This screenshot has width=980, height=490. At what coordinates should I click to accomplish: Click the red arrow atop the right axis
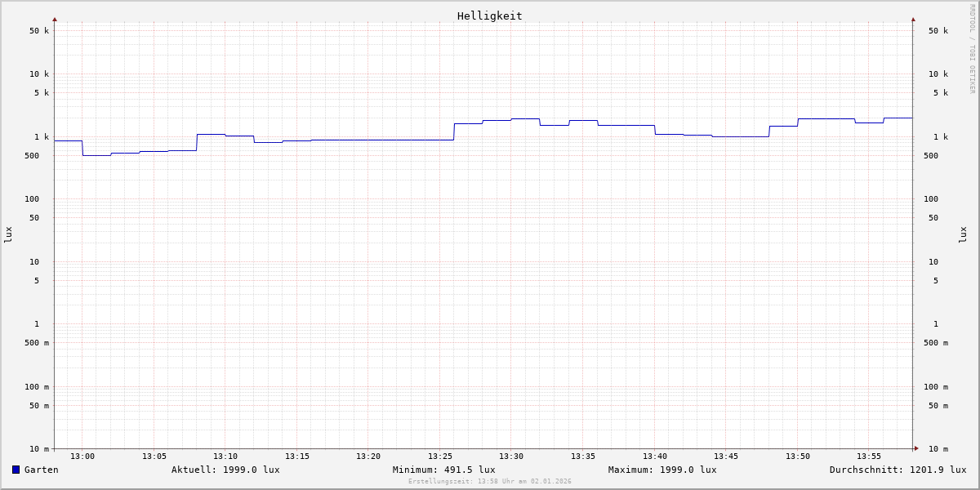[913, 19]
